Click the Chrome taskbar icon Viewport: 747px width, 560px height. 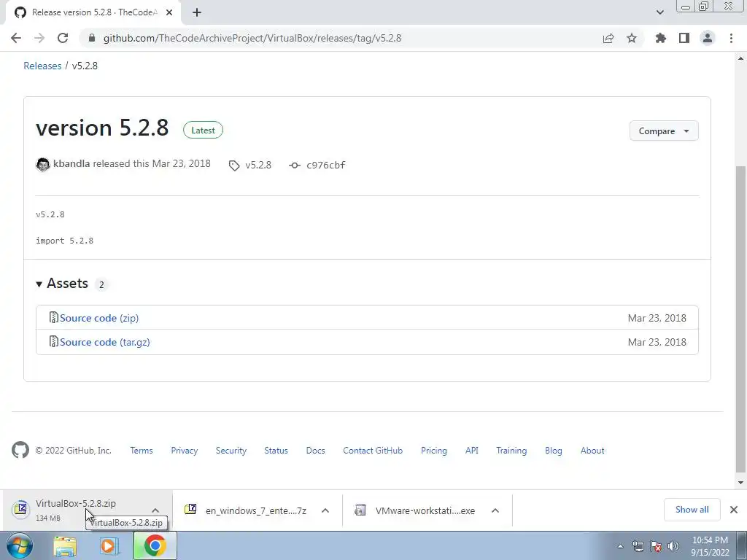point(155,545)
